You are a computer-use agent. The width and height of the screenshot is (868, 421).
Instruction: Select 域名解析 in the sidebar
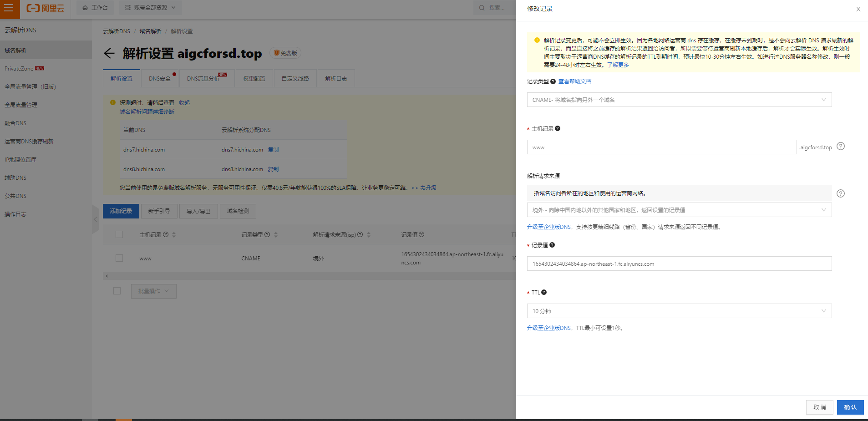[46, 50]
